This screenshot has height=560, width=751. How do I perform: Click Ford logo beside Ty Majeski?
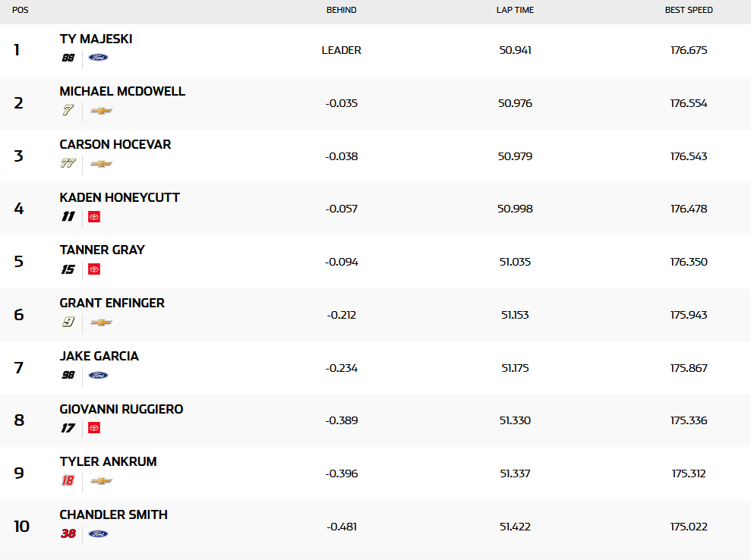pos(99,58)
